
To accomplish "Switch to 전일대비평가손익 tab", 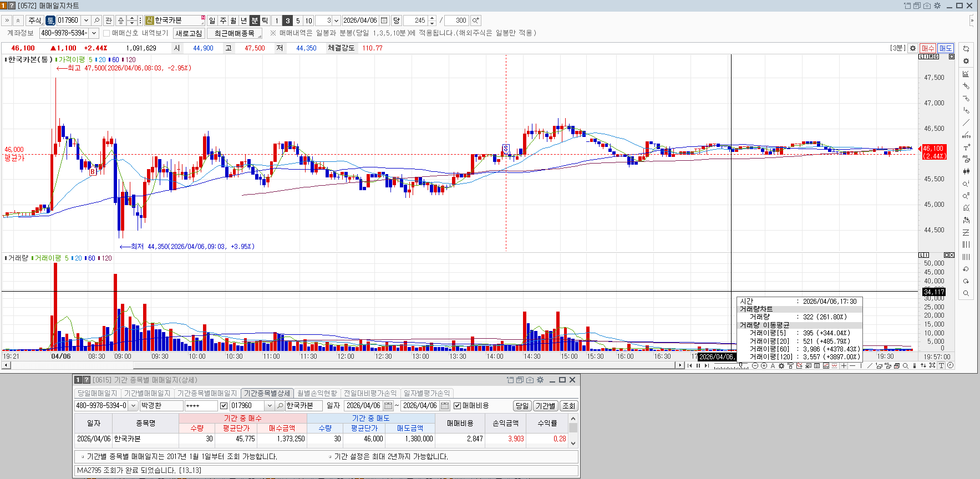I will (370, 393).
